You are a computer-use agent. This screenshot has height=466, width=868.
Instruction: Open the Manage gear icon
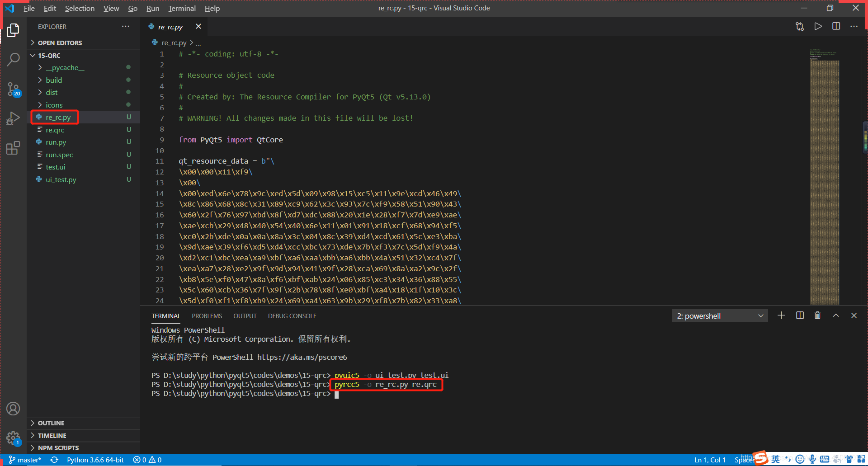13,438
